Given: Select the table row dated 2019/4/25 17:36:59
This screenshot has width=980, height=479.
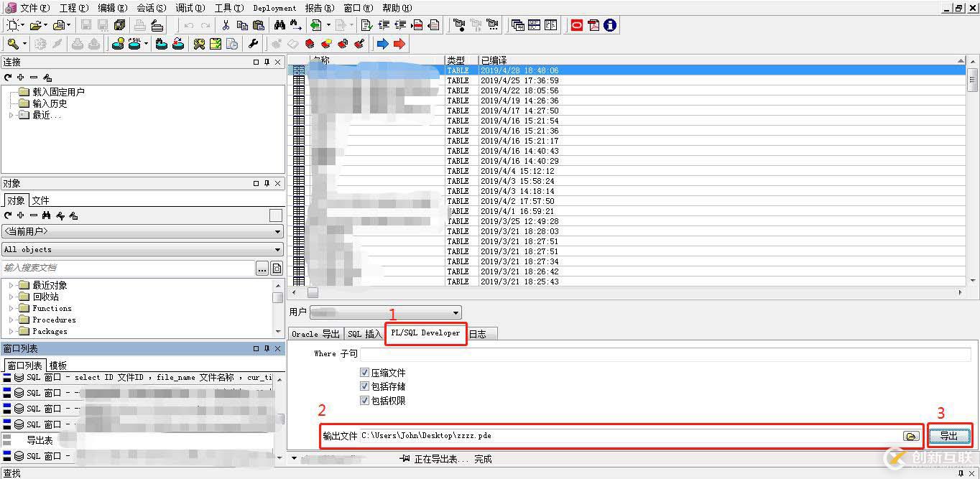Looking at the screenshot, I should pyautogui.click(x=627, y=80).
